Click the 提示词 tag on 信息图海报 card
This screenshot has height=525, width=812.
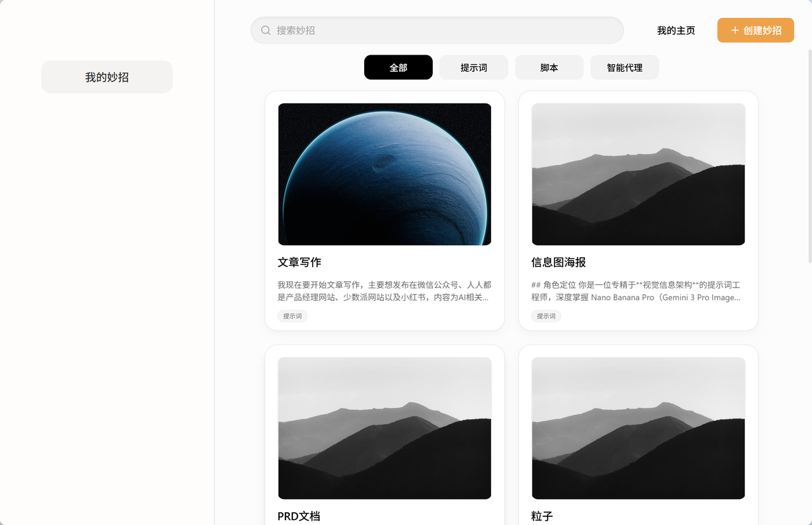pos(546,316)
